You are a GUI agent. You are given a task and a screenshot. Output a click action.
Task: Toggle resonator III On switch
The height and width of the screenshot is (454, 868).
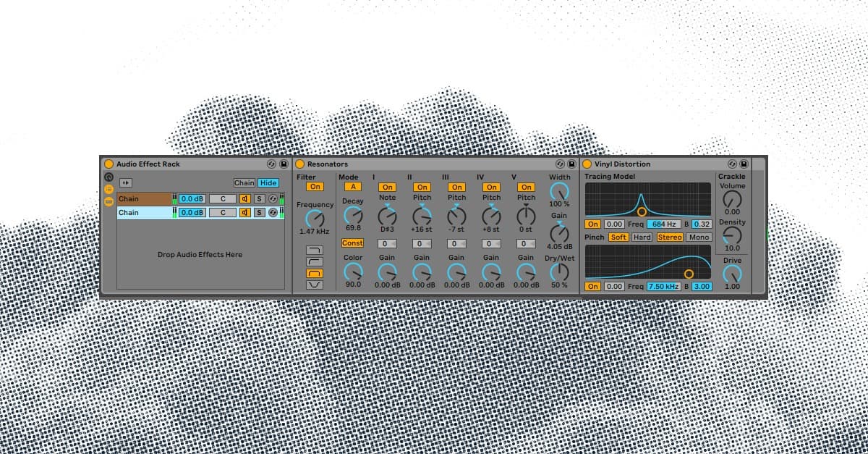click(x=457, y=187)
